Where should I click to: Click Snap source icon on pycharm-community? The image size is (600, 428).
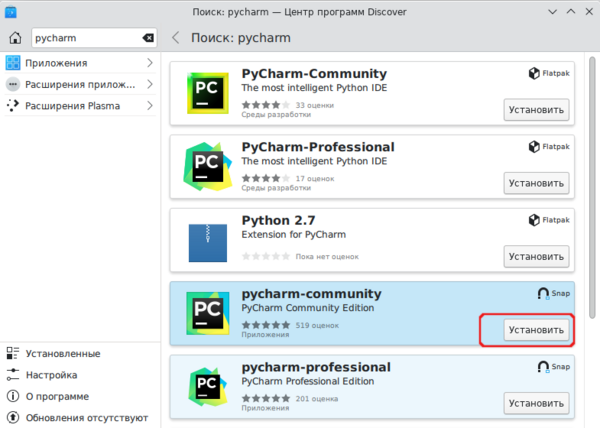543,293
